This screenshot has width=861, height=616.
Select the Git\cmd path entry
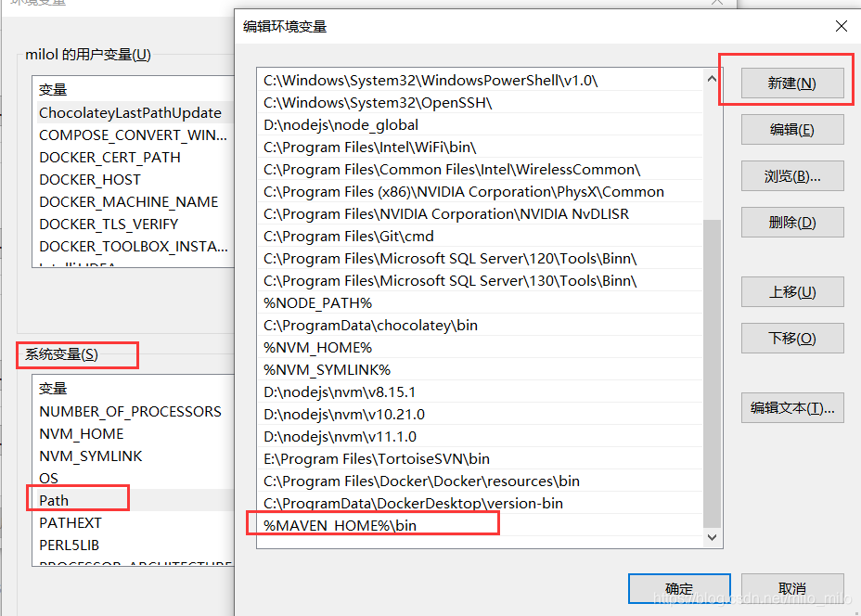(480, 236)
